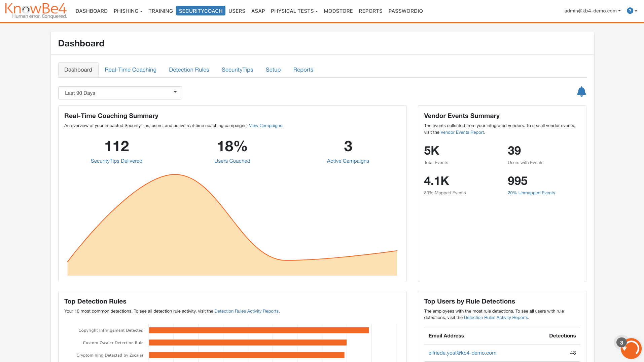
Task: Open the Last 90 Days date range dropdown
Action: click(x=120, y=93)
